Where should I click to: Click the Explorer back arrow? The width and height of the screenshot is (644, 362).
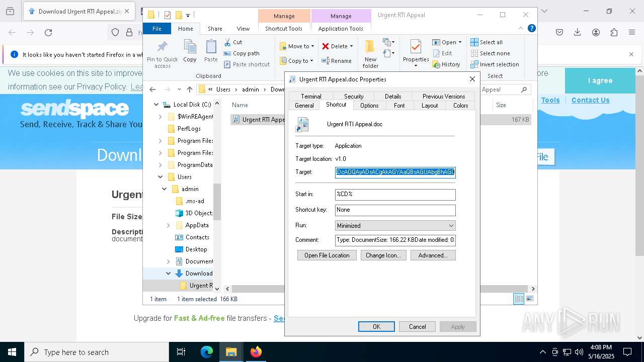coord(152,89)
